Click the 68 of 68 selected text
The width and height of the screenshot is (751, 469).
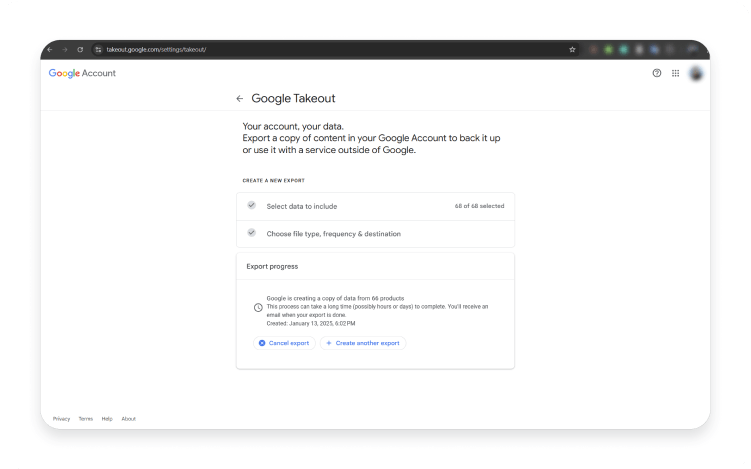point(479,206)
